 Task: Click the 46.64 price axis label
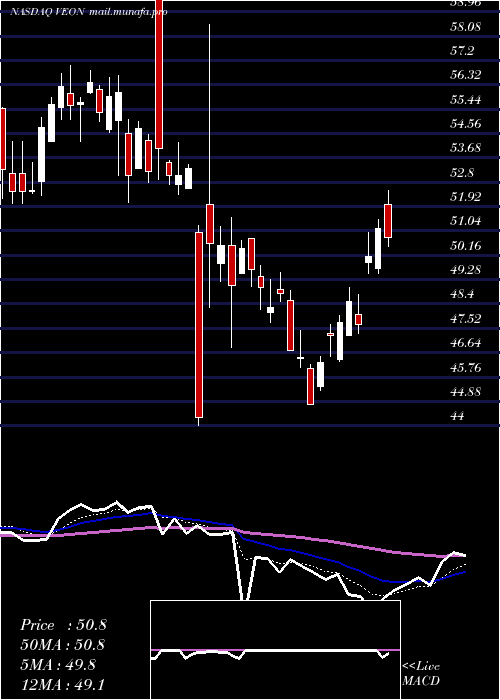466,343
